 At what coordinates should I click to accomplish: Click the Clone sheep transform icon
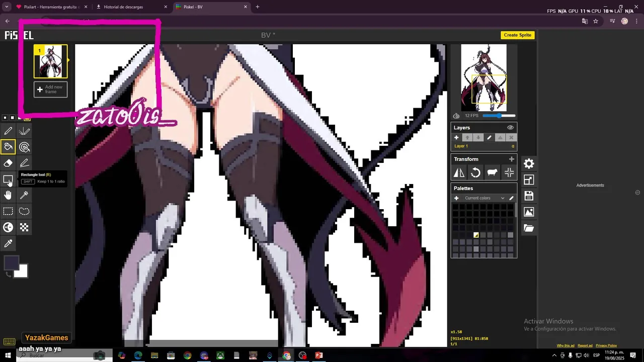492,173
